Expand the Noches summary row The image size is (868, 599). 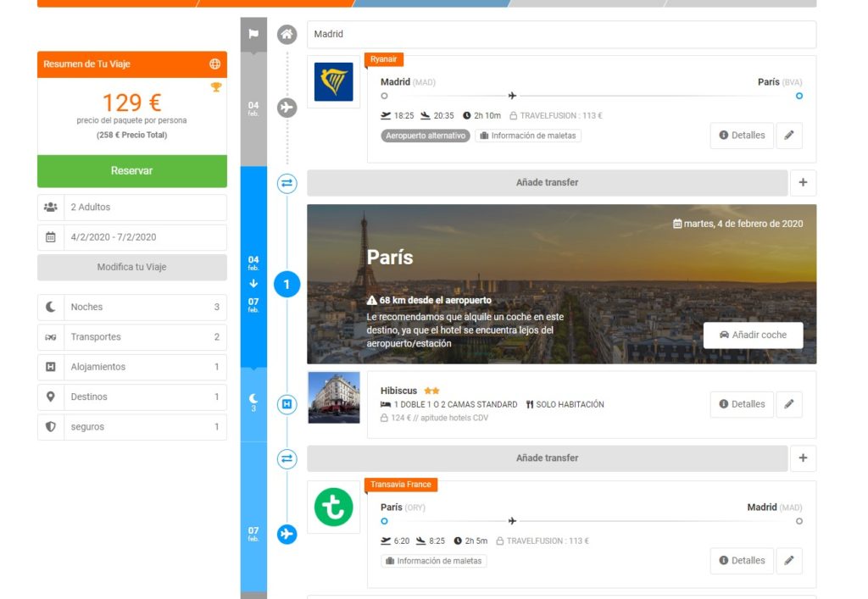(x=132, y=308)
